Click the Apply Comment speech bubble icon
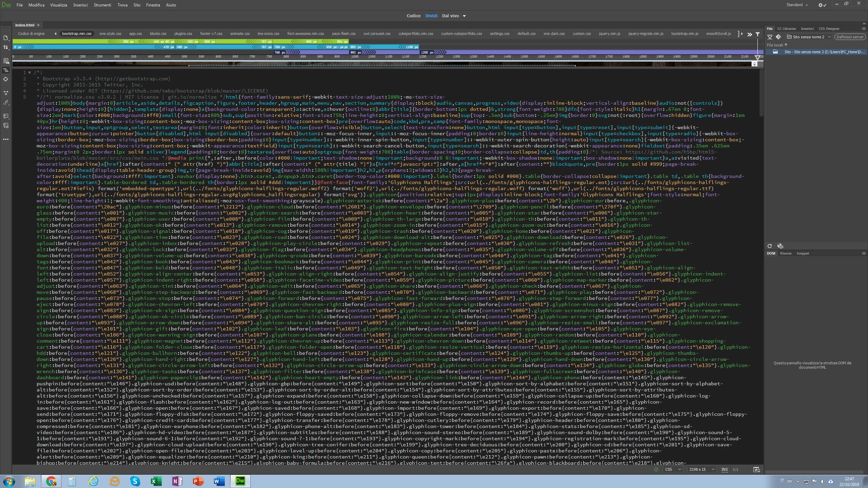Screen dimensions: 868x488 pyautogui.click(x=6, y=116)
